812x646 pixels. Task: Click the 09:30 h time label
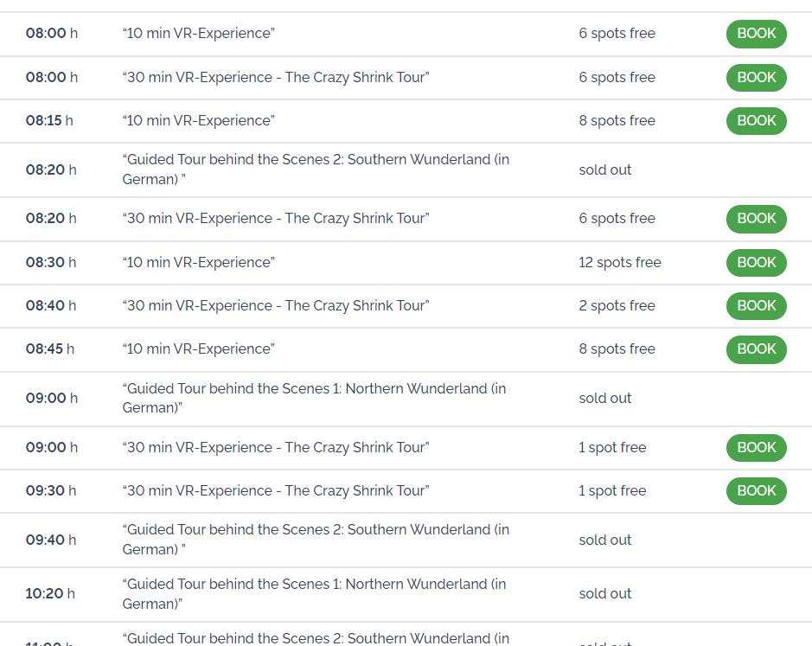pyautogui.click(x=51, y=491)
